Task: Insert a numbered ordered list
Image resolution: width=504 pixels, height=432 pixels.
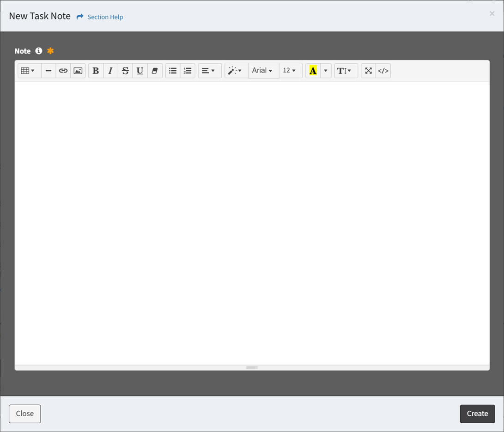Action: coord(188,71)
